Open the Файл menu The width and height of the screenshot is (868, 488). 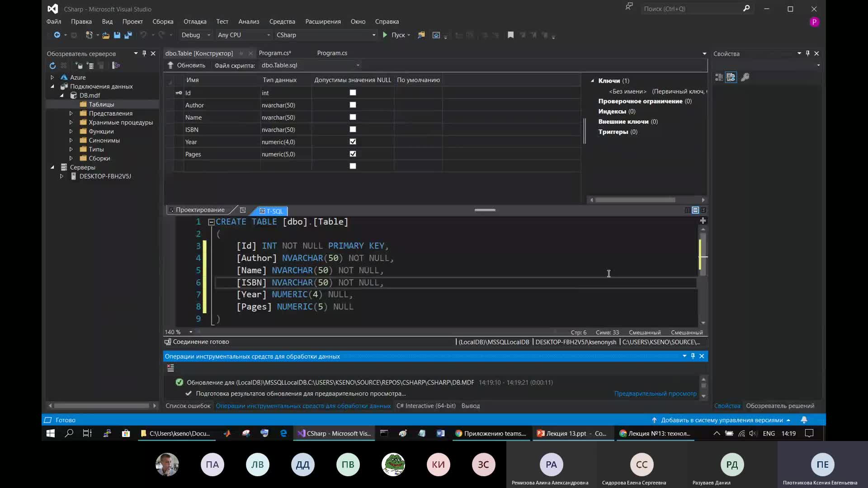point(54,21)
